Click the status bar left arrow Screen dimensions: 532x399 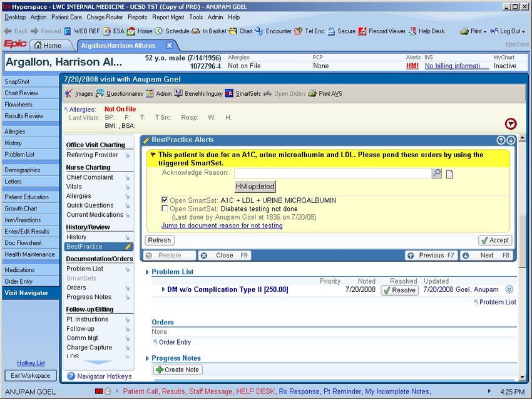click(118, 391)
